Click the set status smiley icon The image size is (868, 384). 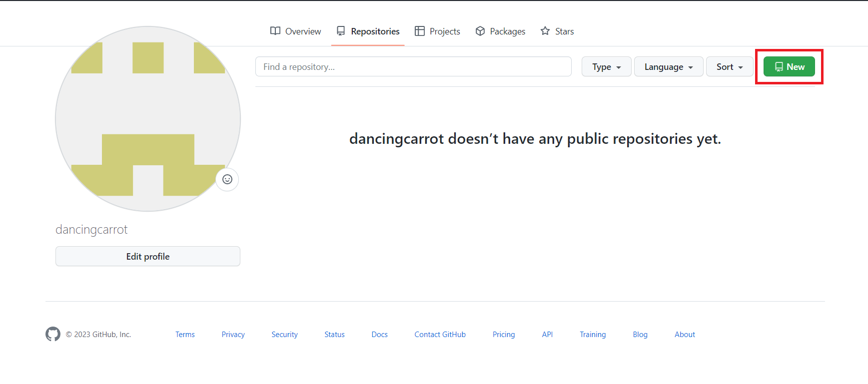(x=227, y=179)
